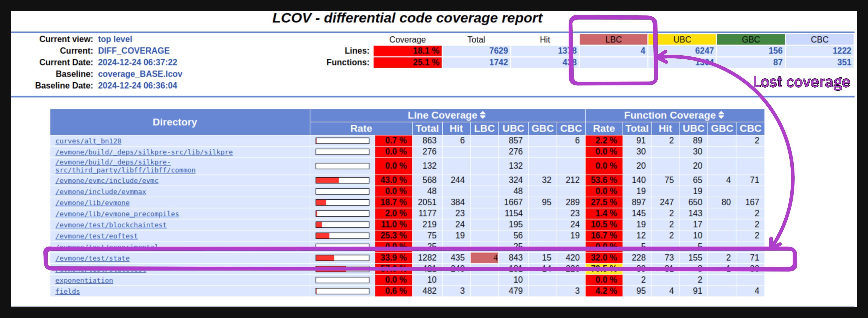The width and height of the screenshot is (868, 318).
Task: Open the /evmone/test/blockchaintest link
Action: pos(111,225)
